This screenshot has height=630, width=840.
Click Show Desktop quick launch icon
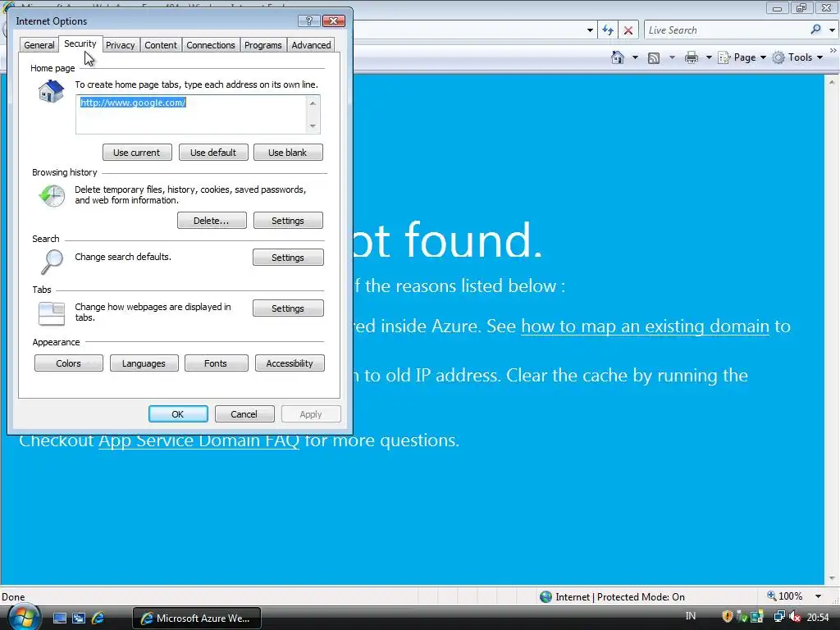[59, 619]
